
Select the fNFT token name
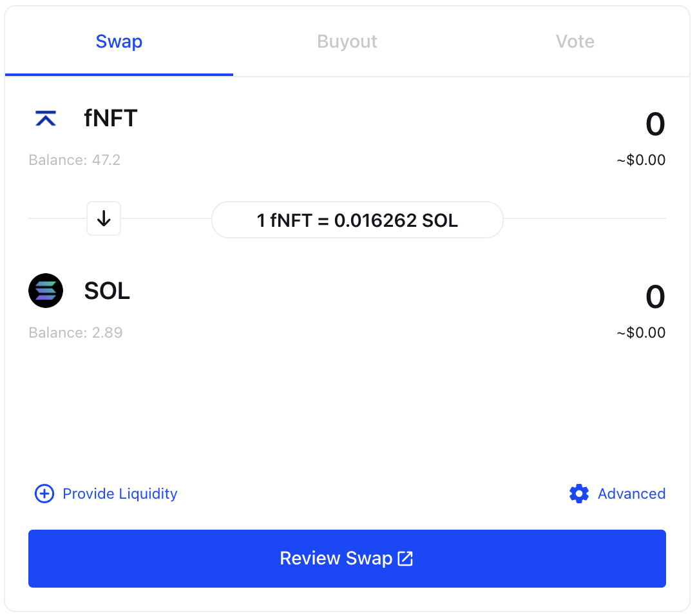click(111, 119)
